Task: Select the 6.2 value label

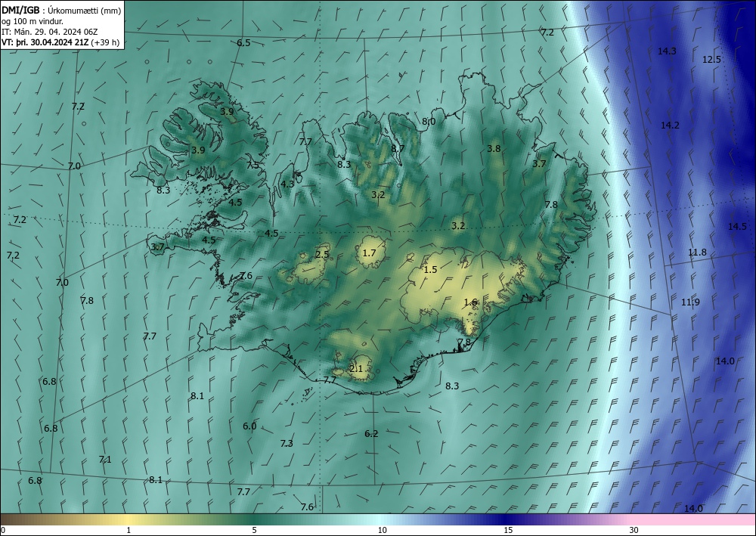Action: (x=371, y=434)
